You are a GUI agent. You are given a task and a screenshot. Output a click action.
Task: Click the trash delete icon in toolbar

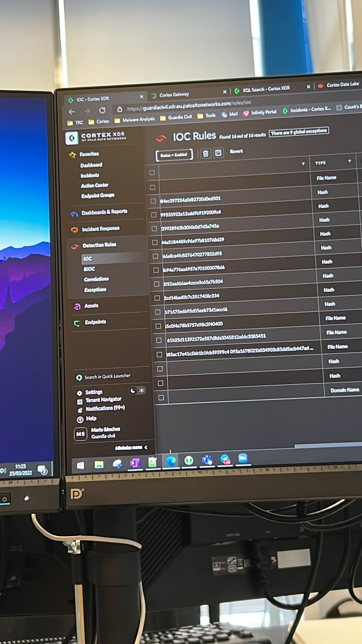[206, 153]
